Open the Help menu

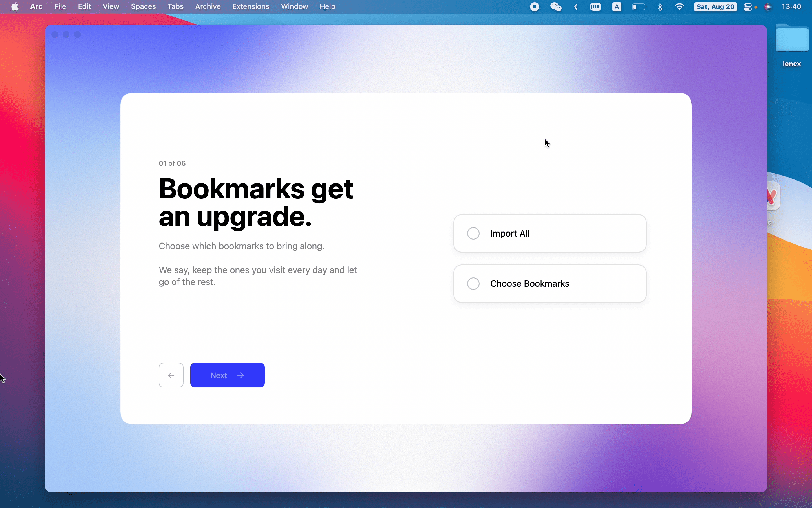click(327, 7)
